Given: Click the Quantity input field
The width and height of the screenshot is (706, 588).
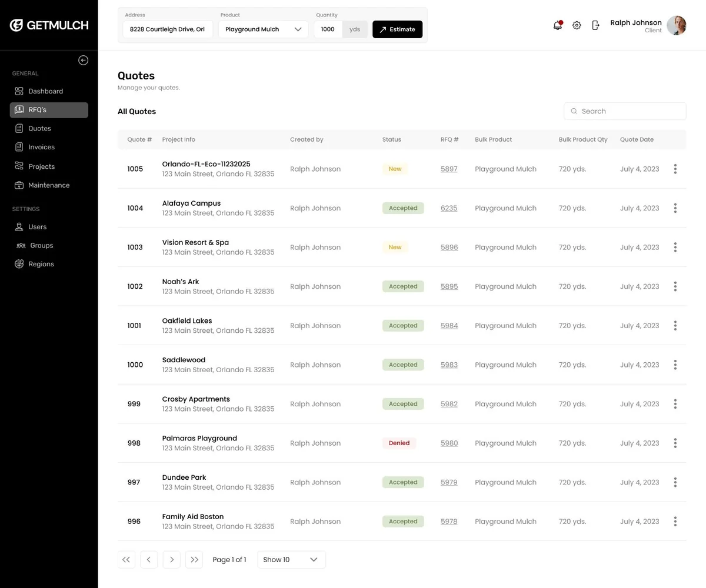Looking at the screenshot, I should pyautogui.click(x=328, y=29).
